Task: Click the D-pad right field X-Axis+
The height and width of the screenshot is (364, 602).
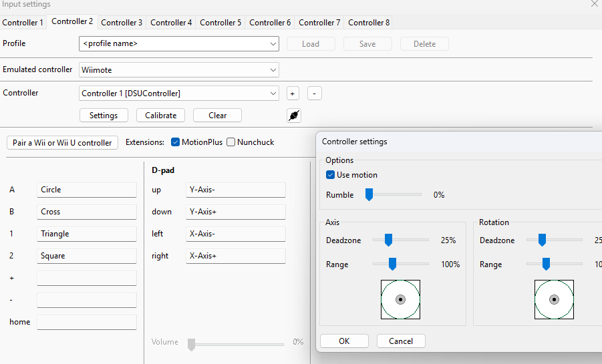Action: (236, 256)
